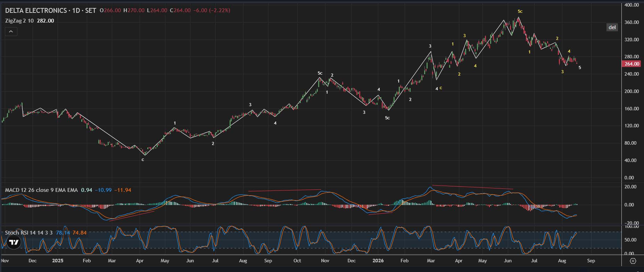Click the 2026 label on the time axis
The width and height of the screenshot is (644, 272).
pyautogui.click(x=378, y=261)
